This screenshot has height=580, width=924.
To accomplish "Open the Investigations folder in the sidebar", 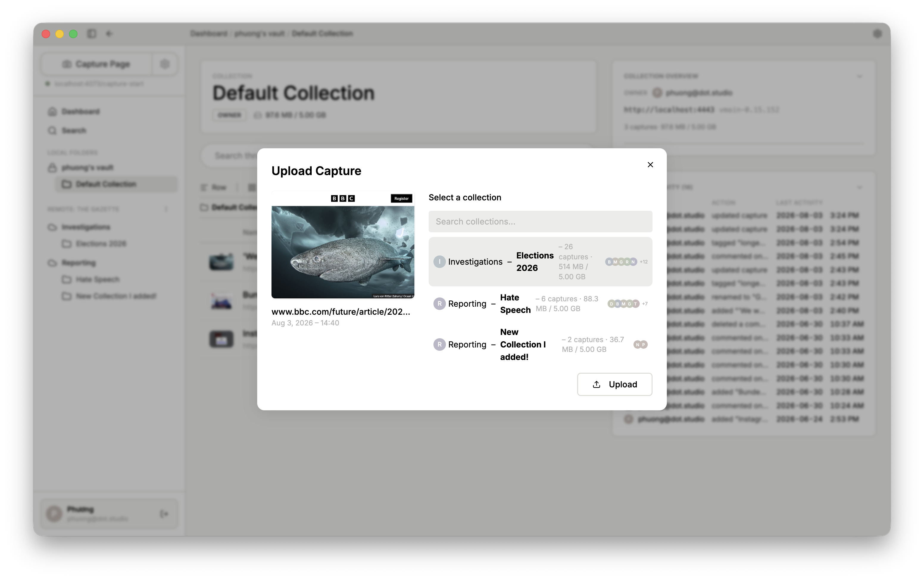I will click(86, 227).
